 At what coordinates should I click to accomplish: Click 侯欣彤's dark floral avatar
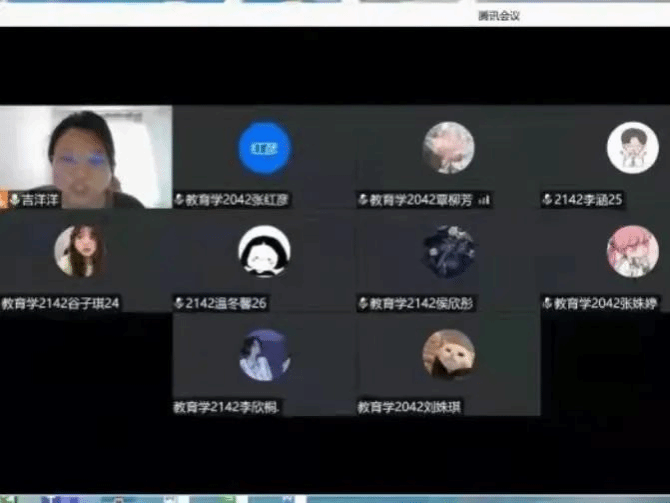pos(448,251)
